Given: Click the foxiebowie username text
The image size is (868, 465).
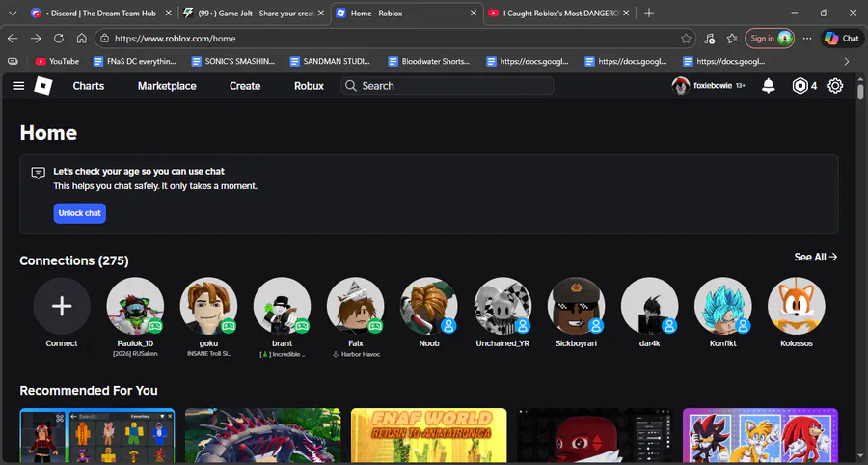Looking at the screenshot, I should (713, 86).
